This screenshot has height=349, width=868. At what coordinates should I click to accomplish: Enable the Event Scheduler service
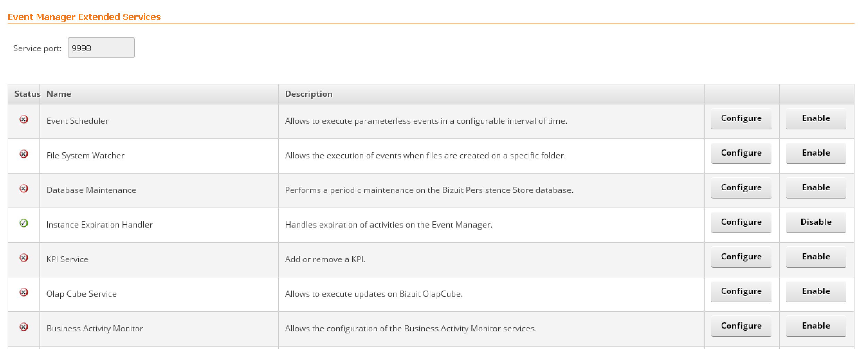click(816, 119)
